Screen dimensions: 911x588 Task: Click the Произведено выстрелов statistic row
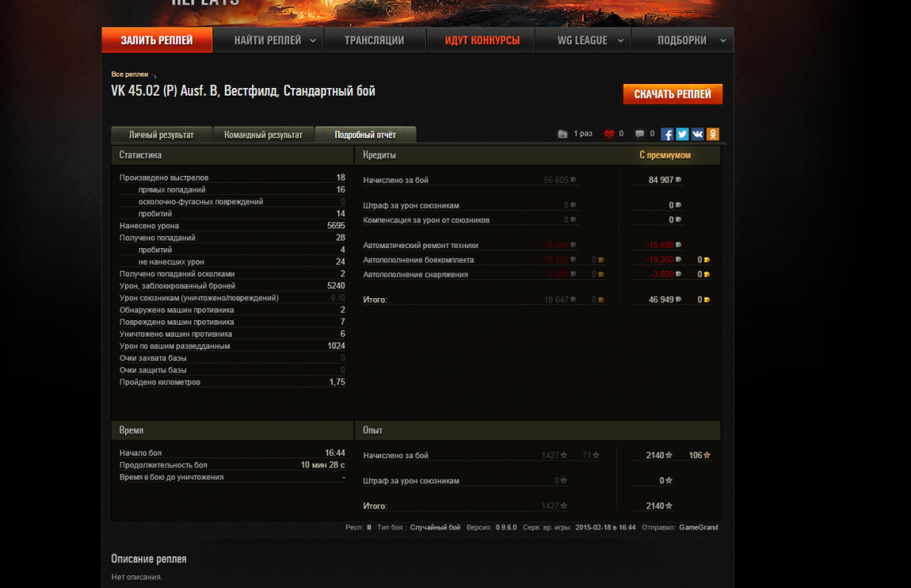click(232, 178)
